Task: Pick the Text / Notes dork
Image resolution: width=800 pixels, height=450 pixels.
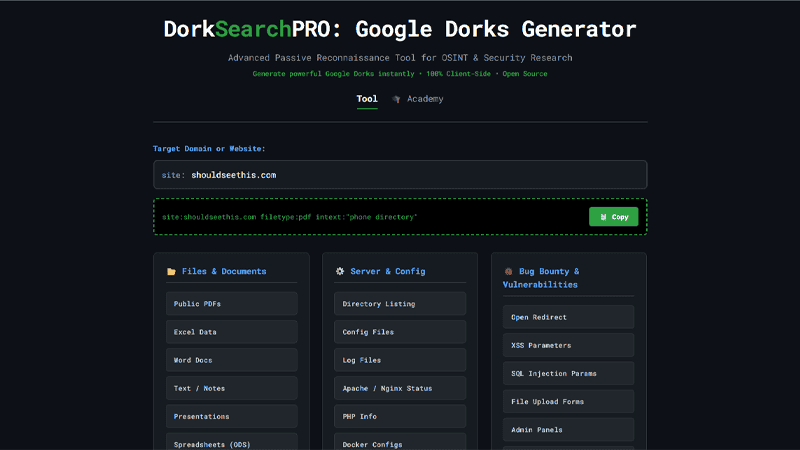Action: pyautogui.click(x=232, y=388)
